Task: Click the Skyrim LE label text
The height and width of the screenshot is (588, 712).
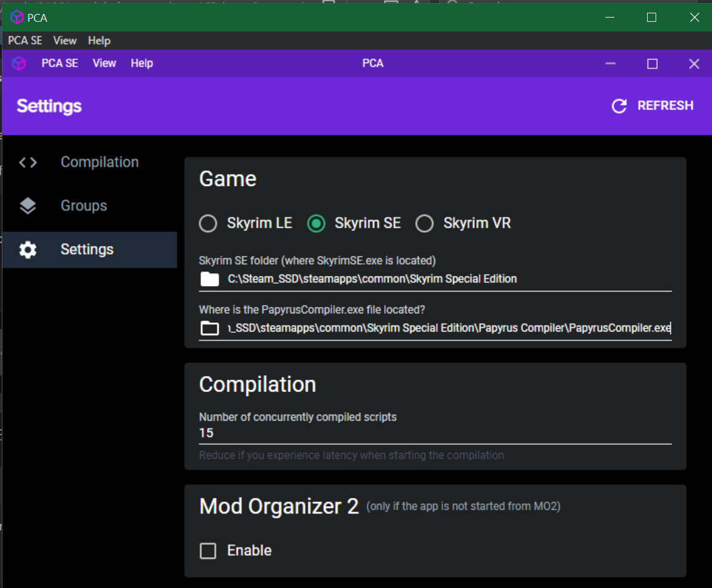Action: (260, 223)
